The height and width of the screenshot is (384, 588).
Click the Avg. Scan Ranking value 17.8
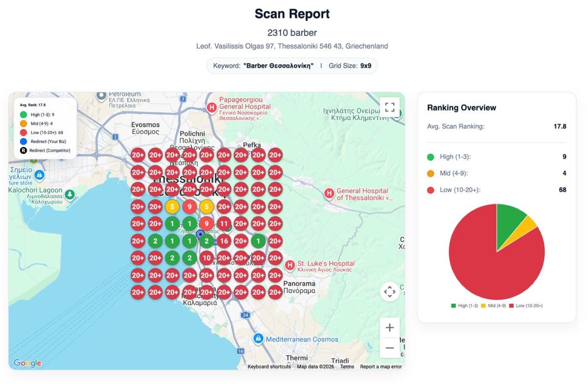click(x=560, y=126)
